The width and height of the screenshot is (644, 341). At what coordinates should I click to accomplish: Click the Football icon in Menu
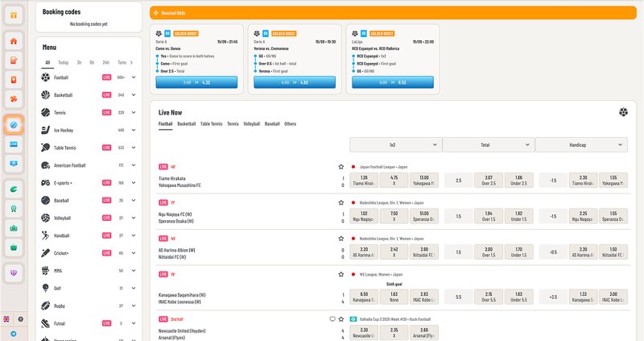click(46, 77)
